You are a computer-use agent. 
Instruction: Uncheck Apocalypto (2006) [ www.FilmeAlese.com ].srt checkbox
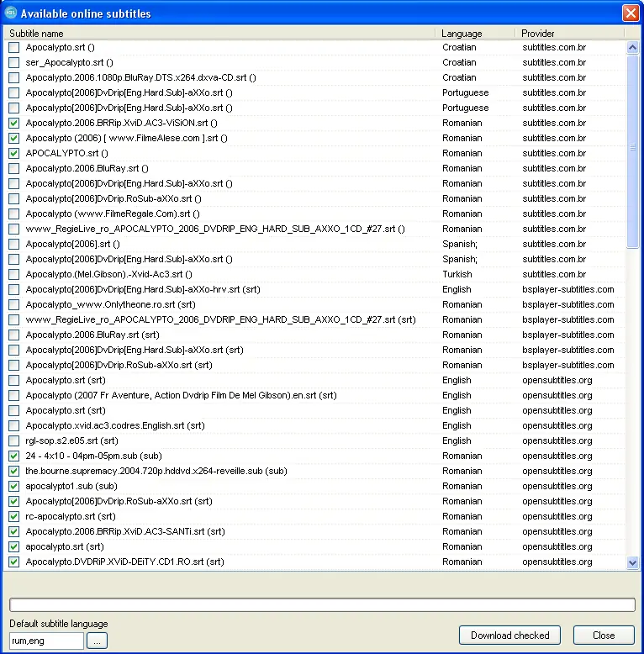coord(13,138)
